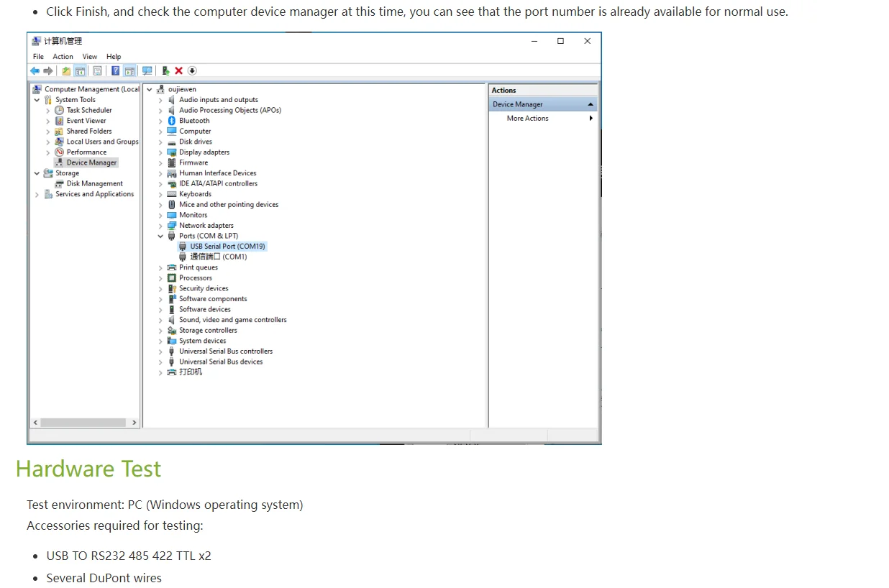Collapse the Storage tree node
This screenshot has height=588, width=889.
tap(37, 173)
